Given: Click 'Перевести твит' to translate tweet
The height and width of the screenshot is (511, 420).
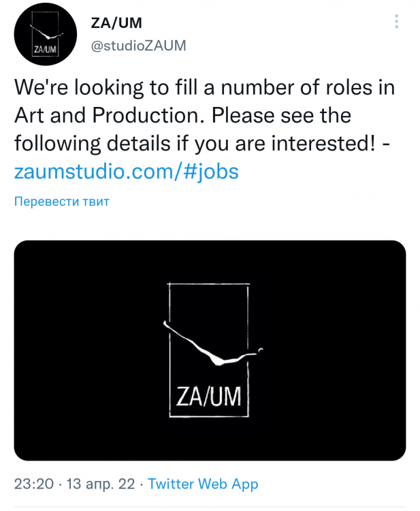Looking at the screenshot, I should pos(62,202).
